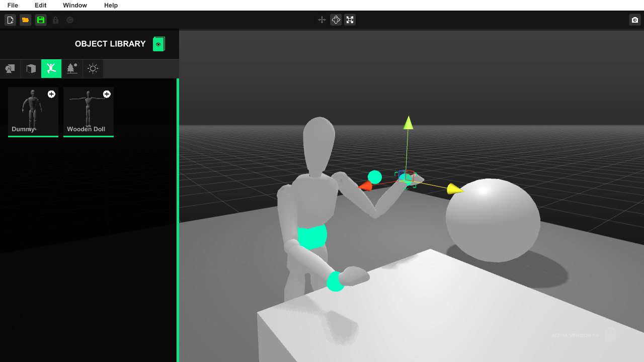Open the File menu
Viewport: 644px width, 362px height.
(x=13, y=5)
